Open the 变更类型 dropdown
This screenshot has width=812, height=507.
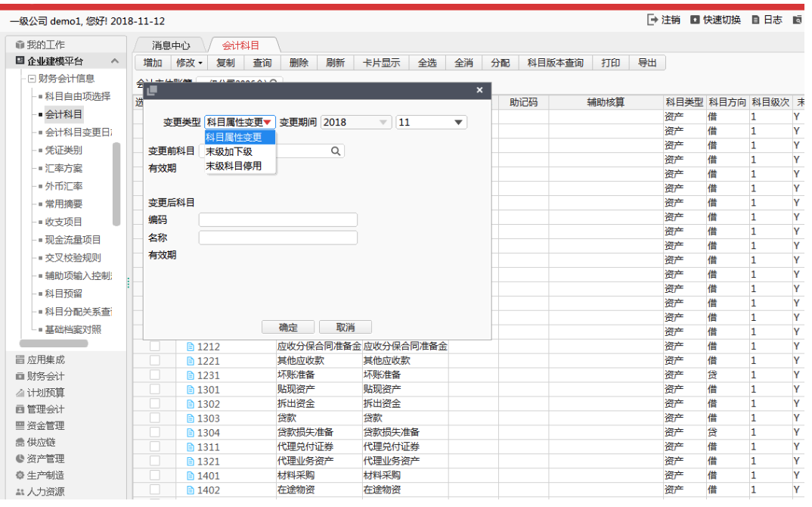coord(240,123)
